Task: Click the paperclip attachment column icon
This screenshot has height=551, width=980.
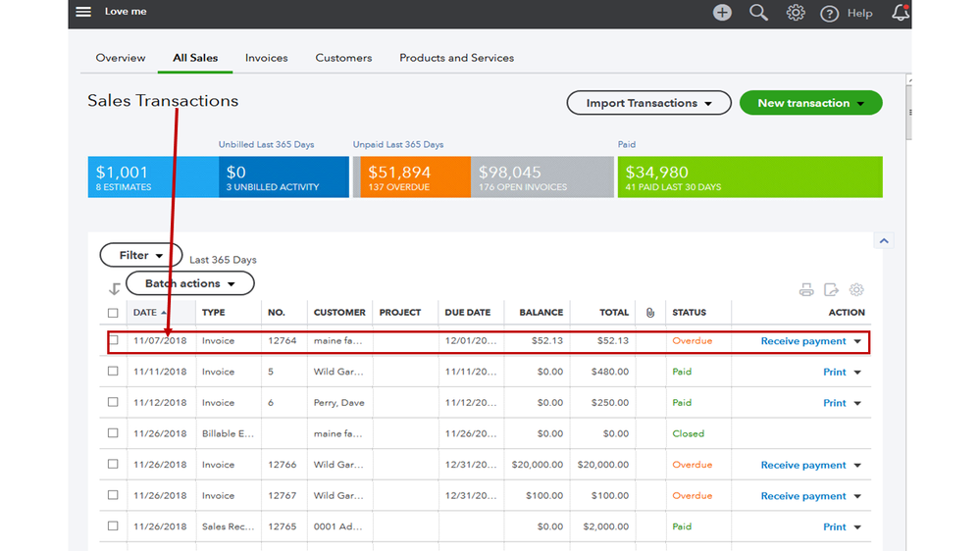Action: 649,313
